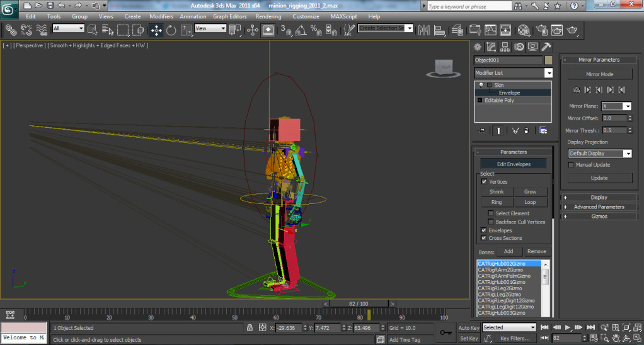Open the Graph Editors menu
The image size is (644, 345).
[x=229, y=16]
